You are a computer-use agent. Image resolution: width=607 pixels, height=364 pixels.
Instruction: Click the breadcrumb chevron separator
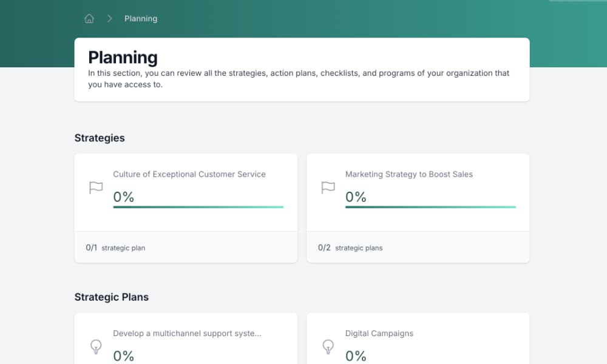pos(109,19)
